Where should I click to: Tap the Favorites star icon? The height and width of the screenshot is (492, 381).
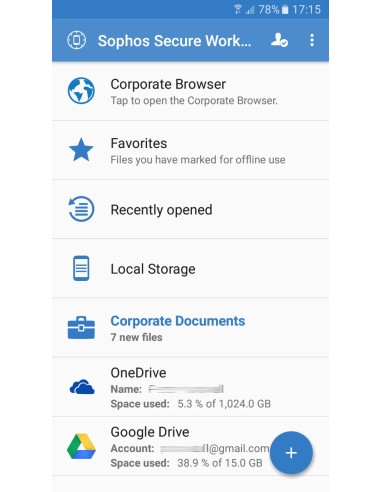[81, 150]
